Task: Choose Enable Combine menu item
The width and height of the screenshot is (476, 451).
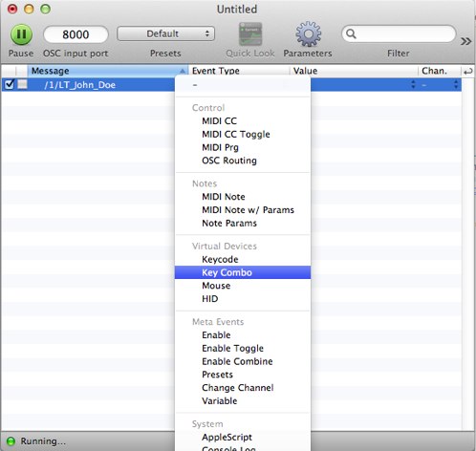Action: pyautogui.click(x=243, y=361)
